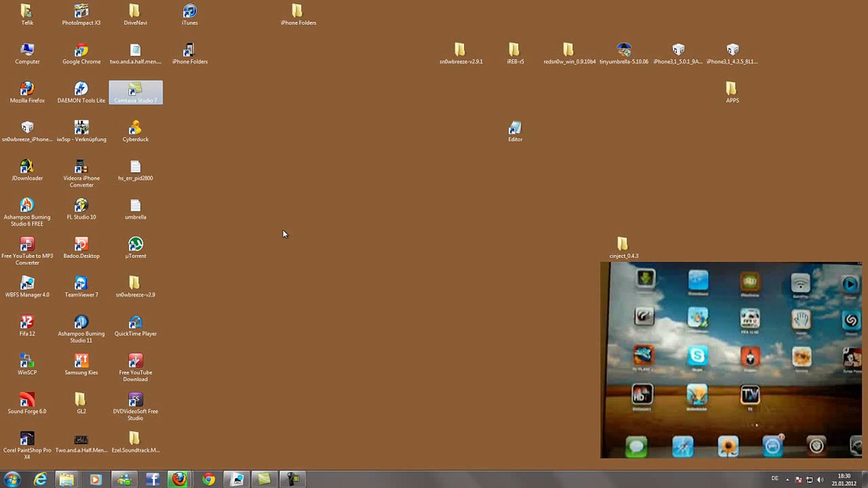Open the JDownloader shortcut
Screen dimensions: 868x488
pyautogui.click(x=27, y=170)
